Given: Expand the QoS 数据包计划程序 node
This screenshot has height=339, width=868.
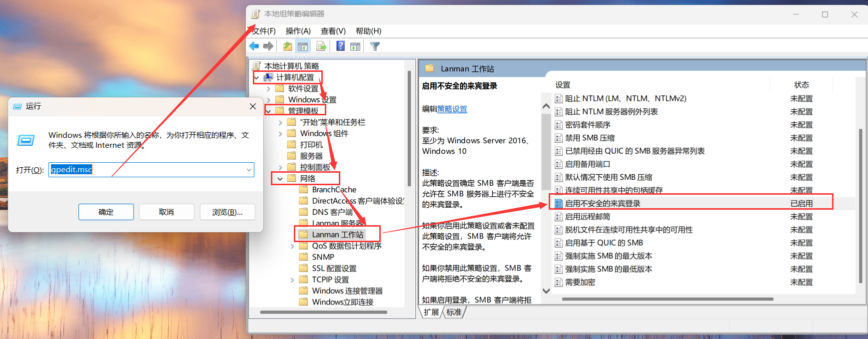Looking at the screenshot, I should (x=292, y=246).
